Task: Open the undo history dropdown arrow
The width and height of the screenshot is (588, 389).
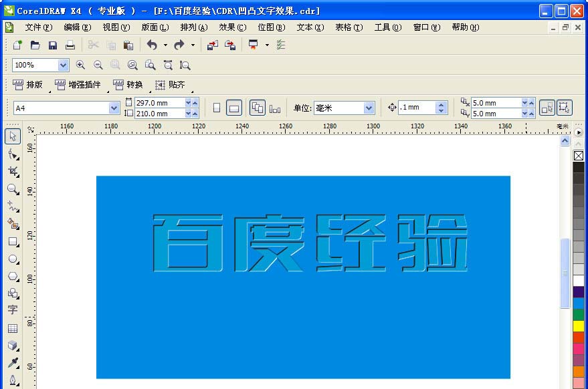Action: pos(165,45)
